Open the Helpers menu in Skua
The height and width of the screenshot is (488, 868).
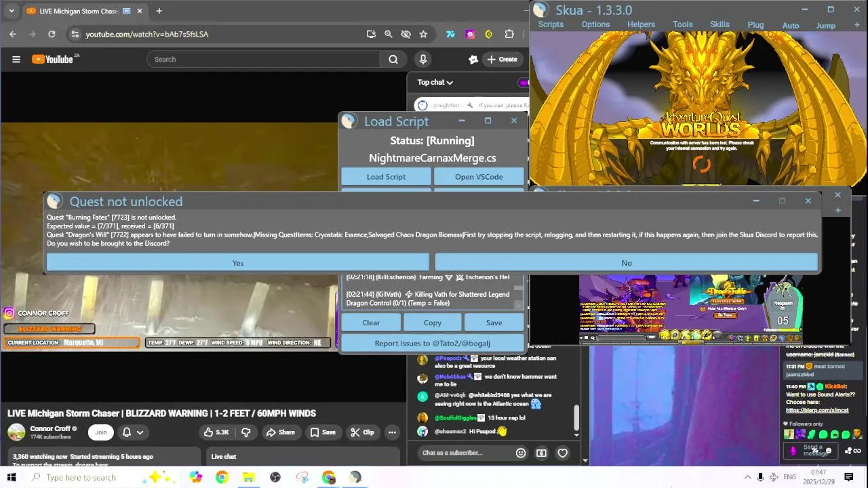(x=641, y=24)
